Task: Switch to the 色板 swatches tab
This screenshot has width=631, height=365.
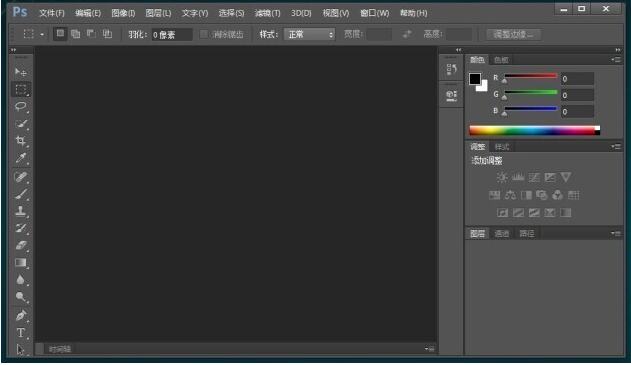Action: 501,60
